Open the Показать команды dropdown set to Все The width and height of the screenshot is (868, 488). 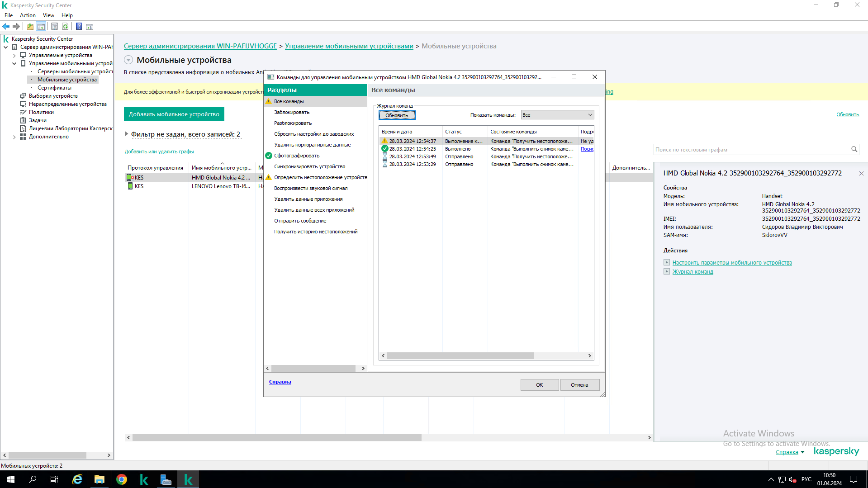[557, 115]
